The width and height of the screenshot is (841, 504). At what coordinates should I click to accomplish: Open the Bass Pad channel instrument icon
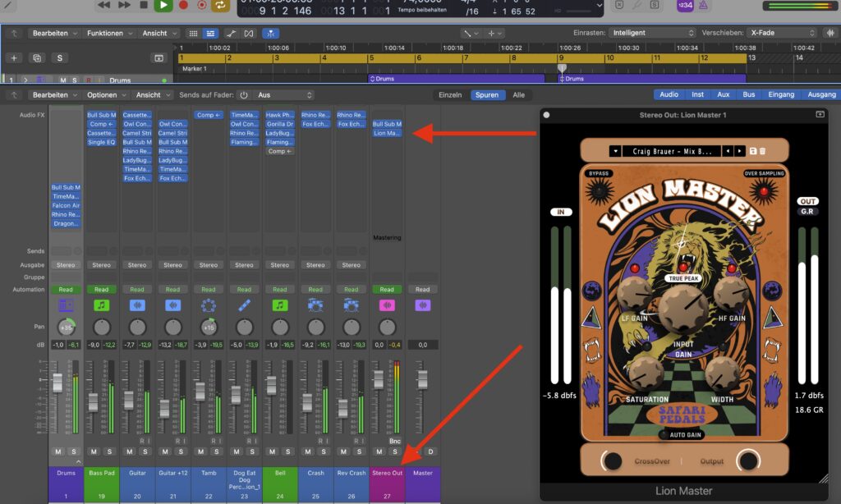[x=101, y=305]
